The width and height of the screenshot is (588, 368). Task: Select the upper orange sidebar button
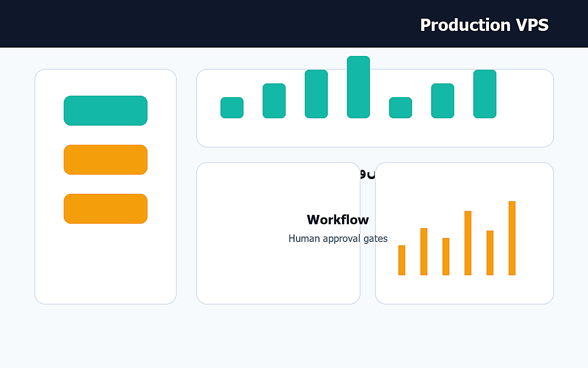pos(105,159)
